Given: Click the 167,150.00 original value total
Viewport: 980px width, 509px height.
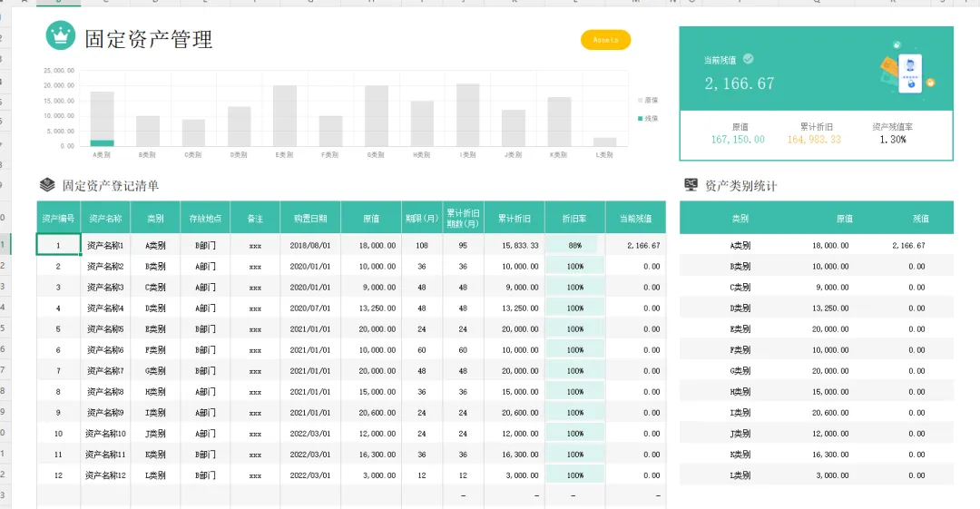Looking at the screenshot, I should 738,140.
